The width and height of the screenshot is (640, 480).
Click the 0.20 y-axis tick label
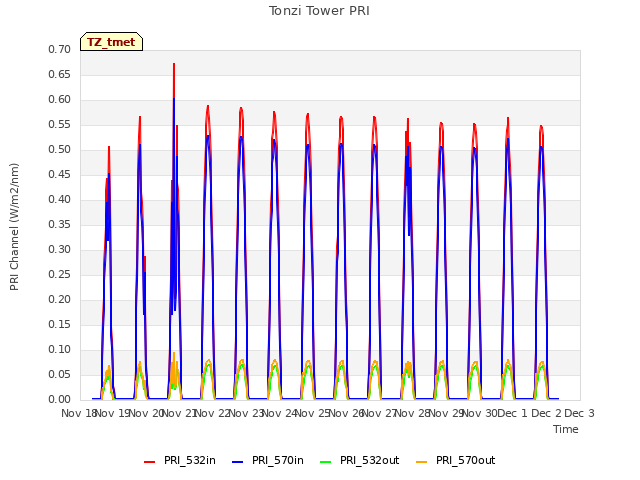[60, 300]
